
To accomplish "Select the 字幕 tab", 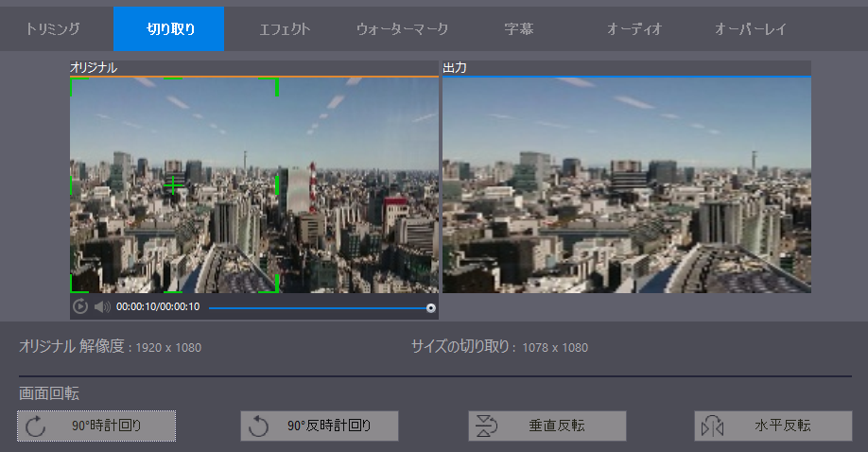I will point(519,29).
